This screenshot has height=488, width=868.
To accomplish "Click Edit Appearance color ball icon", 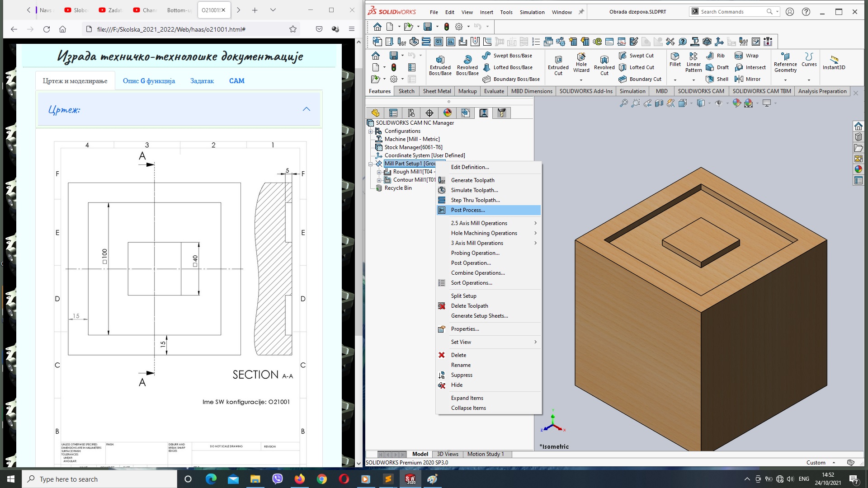I will [x=736, y=103].
